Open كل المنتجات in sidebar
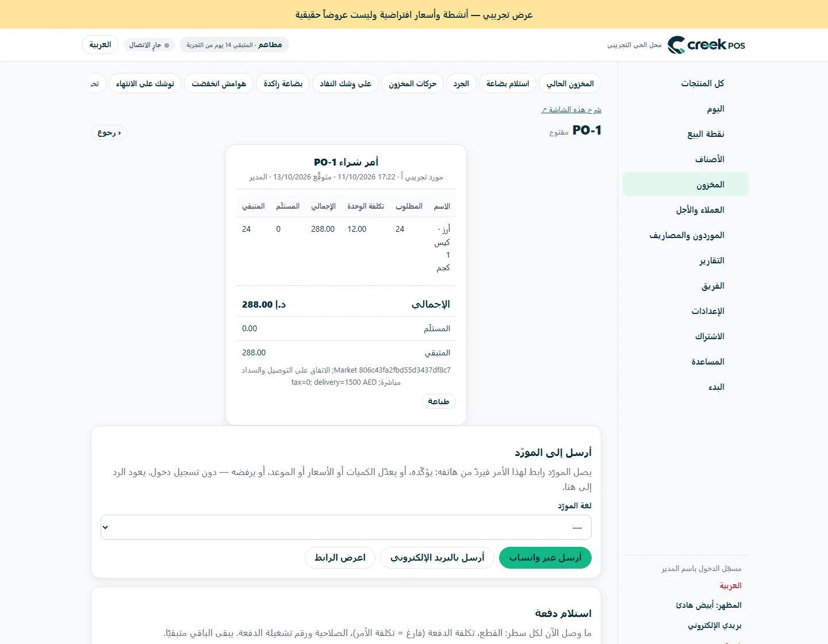 (x=685, y=83)
